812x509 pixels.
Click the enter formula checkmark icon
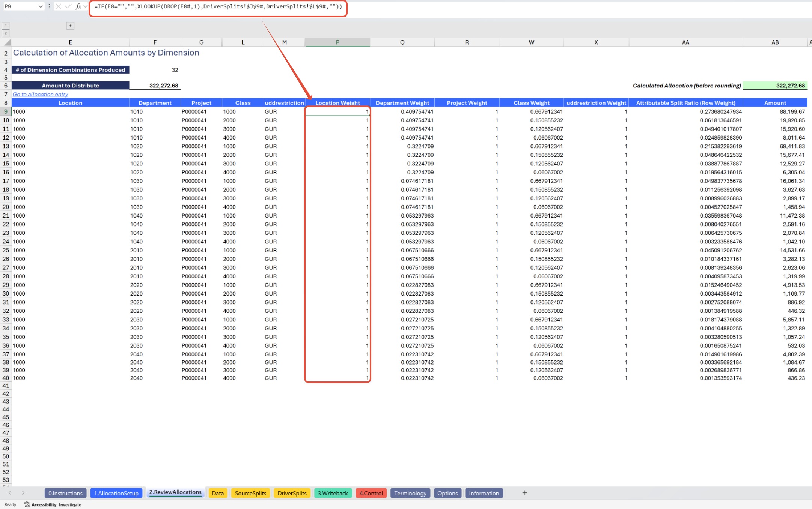tap(68, 6)
